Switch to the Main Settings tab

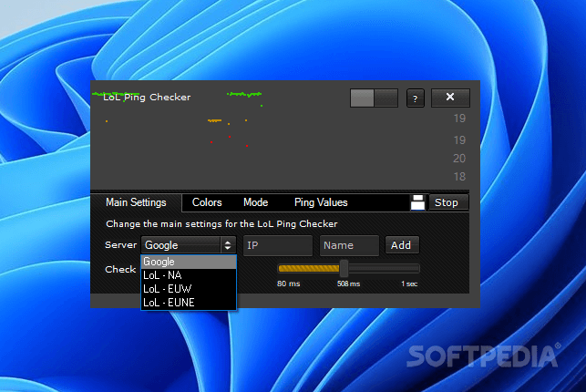pyautogui.click(x=136, y=202)
